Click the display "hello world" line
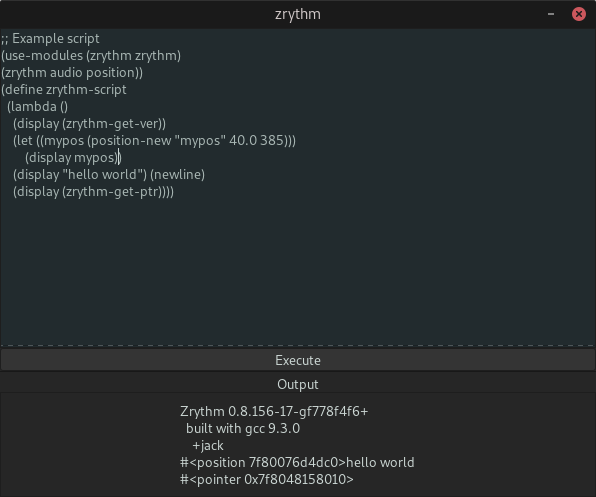The height and width of the screenshot is (497, 596). tap(109, 175)
